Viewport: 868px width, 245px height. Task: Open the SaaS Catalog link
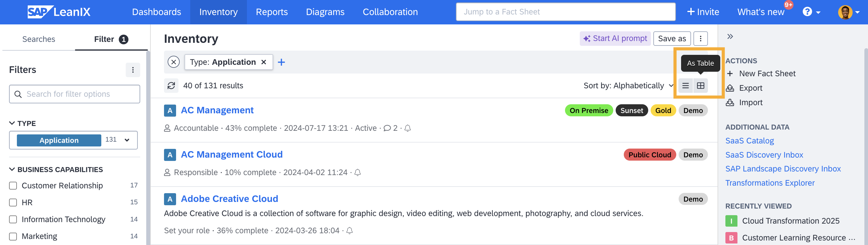750,140
